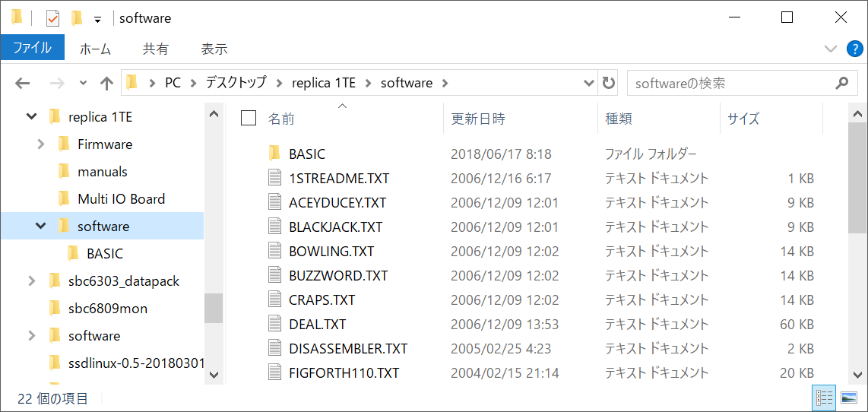The height and width of the screenshot is (412, 868).
Task: Select the FIGFORTH110.TXT file icon
Action: [275, 372]
